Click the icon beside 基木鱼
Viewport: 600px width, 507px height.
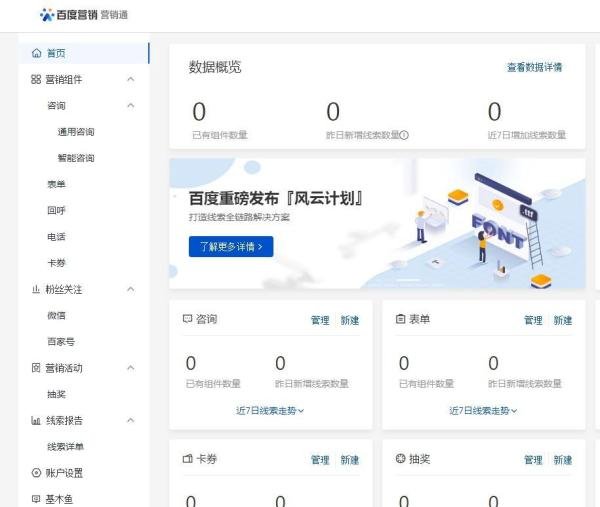click(36, 499)
